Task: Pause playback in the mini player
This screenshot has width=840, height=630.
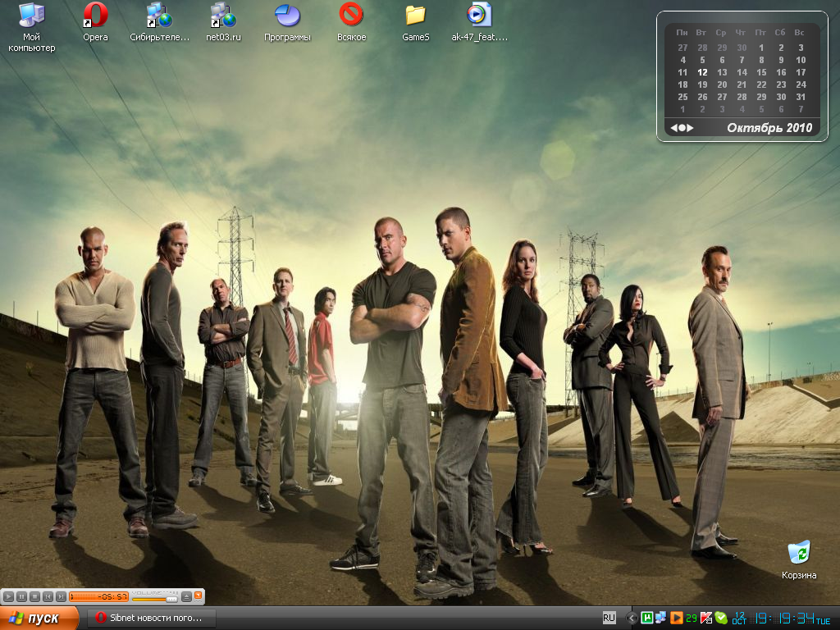Action: [x=22, y=596]
